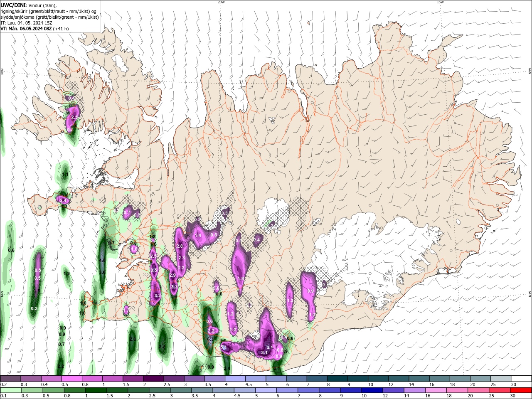Click the "UWC/DINI" model title text
Image resolution: width=532 pixels, height=399 pixels.
point(12,5)
